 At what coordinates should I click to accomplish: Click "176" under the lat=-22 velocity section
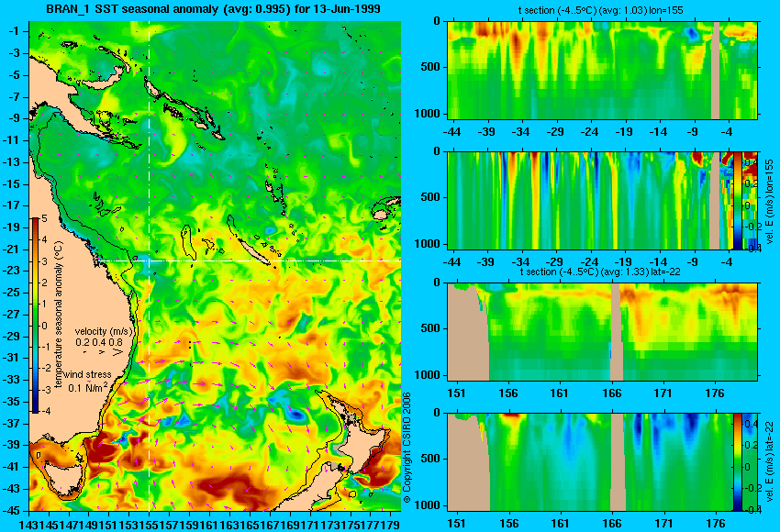pyautogui.click(x=716, y=524)
